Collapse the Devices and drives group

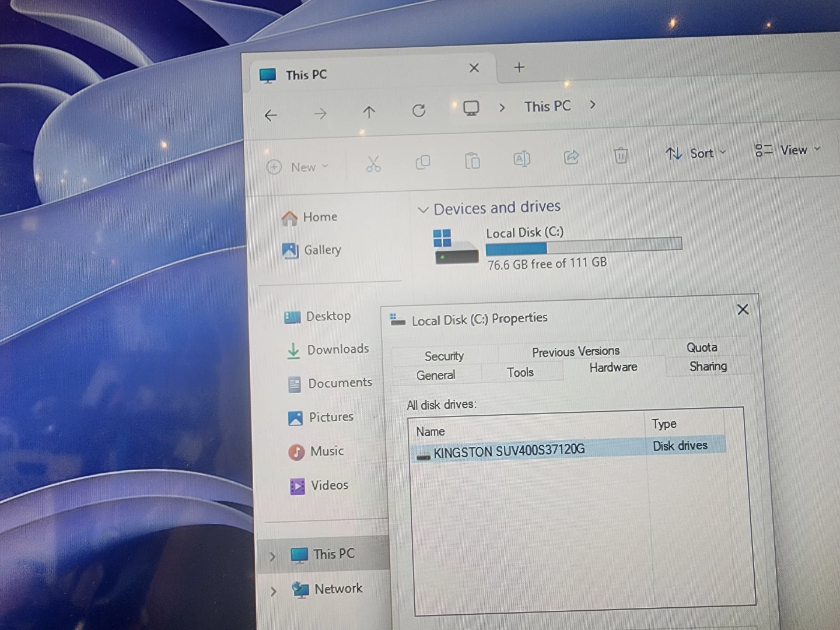coord(423,210)
